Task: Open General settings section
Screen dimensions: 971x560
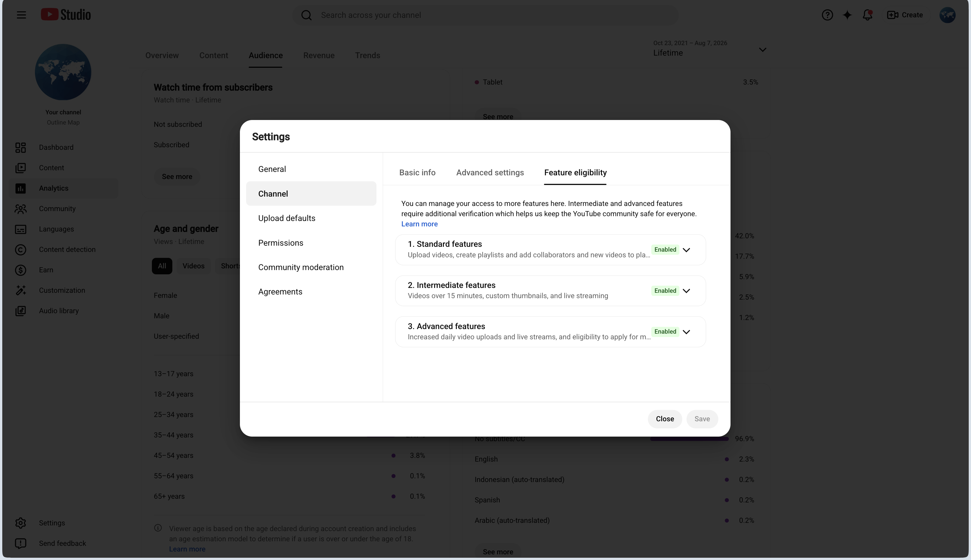Action: [311, 169]
